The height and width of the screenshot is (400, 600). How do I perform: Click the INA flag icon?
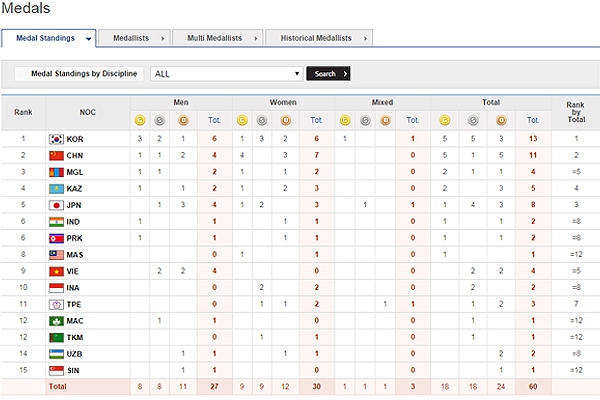(56, 288)
